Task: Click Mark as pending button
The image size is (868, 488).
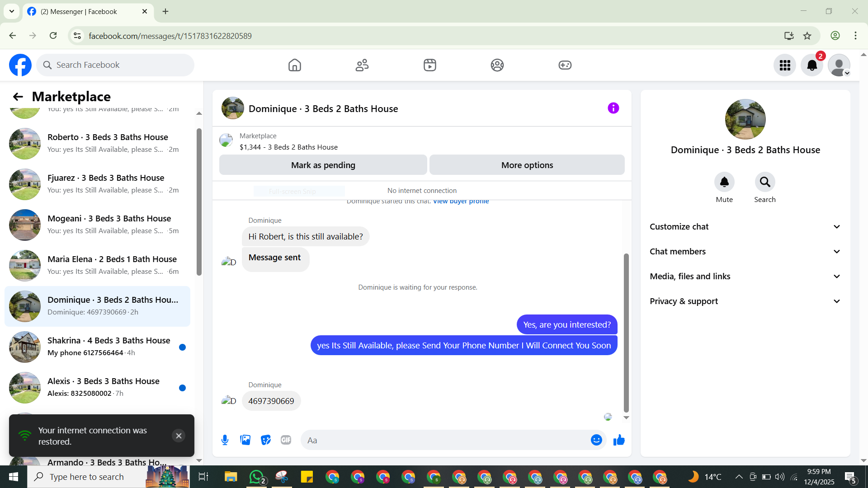Action: tap(323, 165)
